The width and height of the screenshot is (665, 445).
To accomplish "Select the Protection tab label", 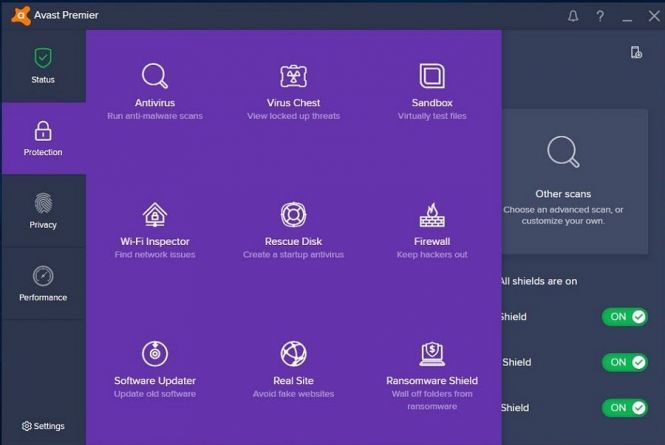I will (43, 152).
